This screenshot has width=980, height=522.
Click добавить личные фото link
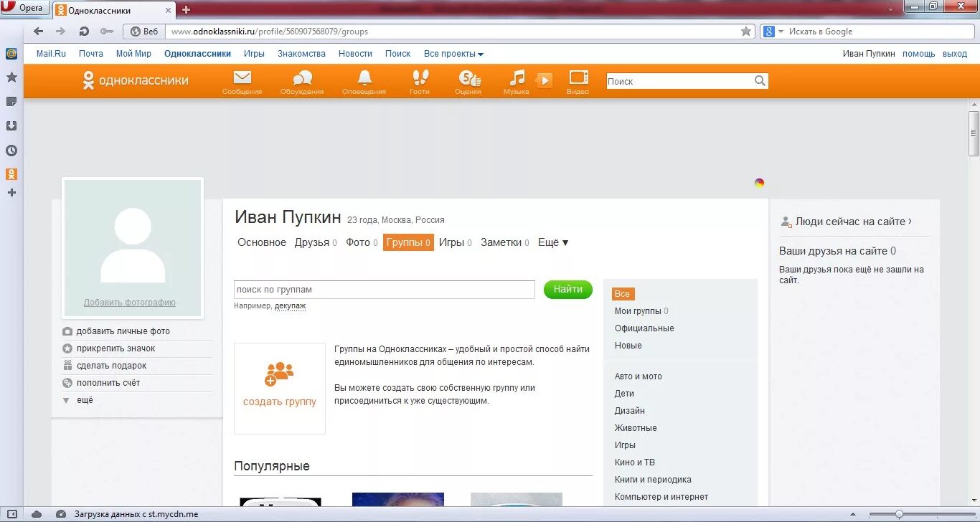click(123, 331)
